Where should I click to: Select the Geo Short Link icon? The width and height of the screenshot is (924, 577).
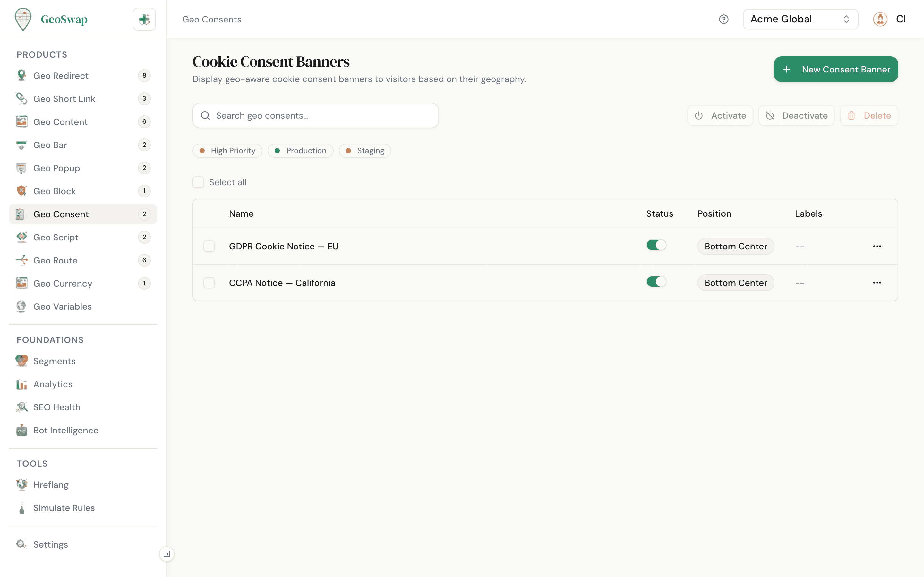click(22, 98)
